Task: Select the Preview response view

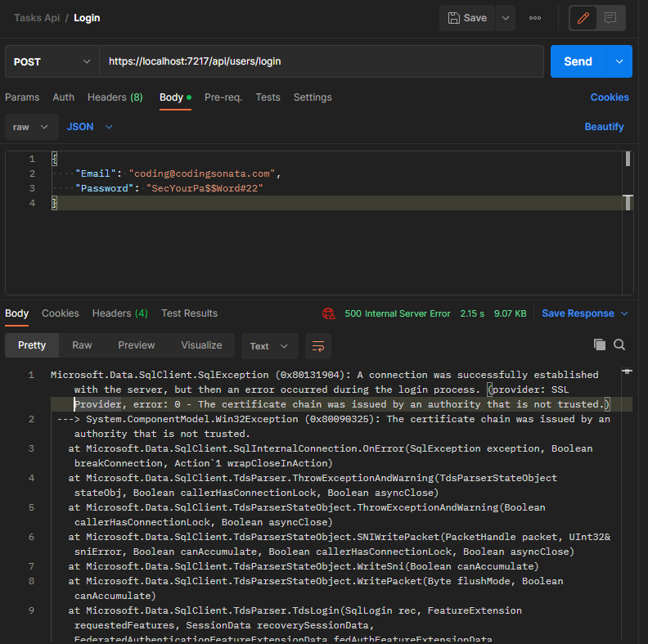Action: (x=136, y=345)
